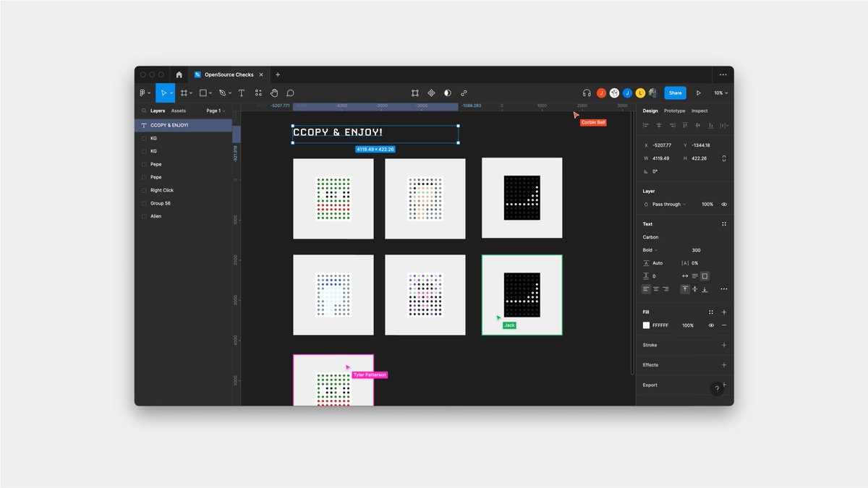Open the Page 1 dropdown
This screenshot has height=488, width=868.
point(216,111)
